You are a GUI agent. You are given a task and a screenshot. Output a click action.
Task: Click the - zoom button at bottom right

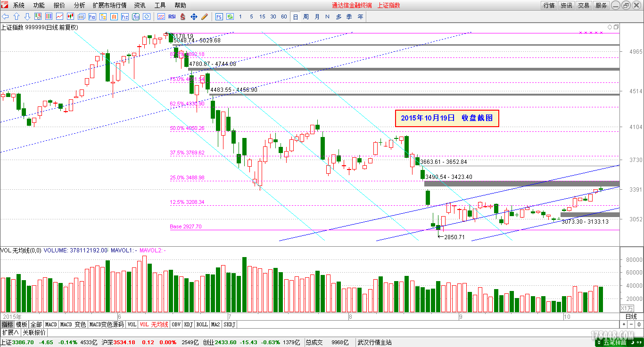coord(631,324)
